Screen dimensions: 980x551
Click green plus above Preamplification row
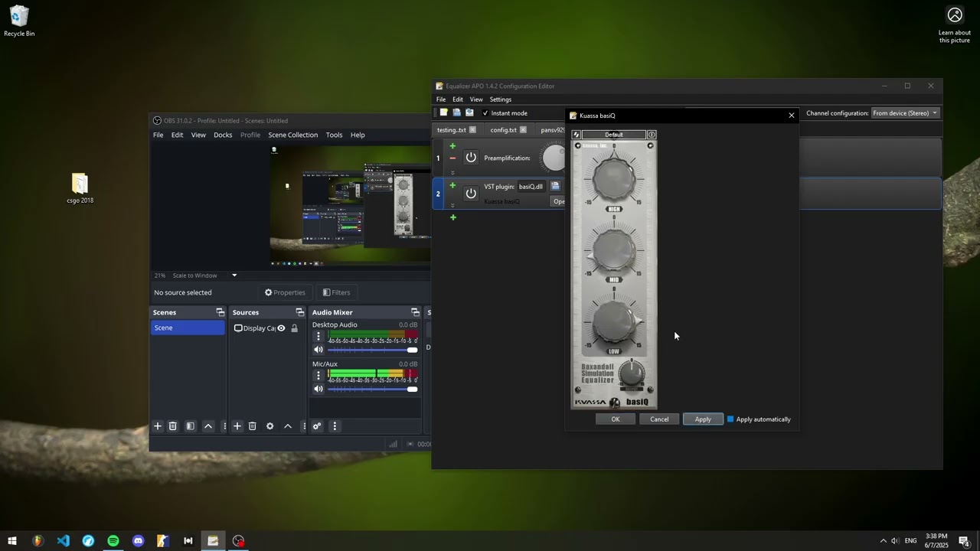(x=452, y=145)
